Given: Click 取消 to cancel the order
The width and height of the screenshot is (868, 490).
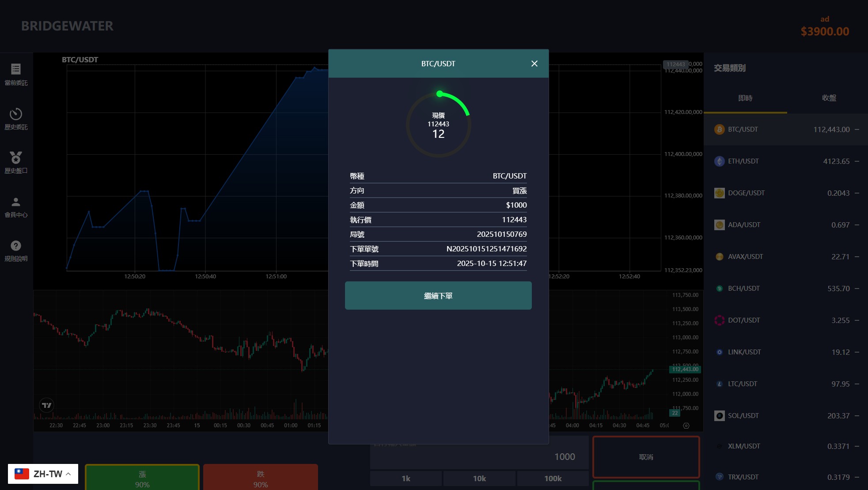Looking at the screenshot, I should tap(646, 457).
